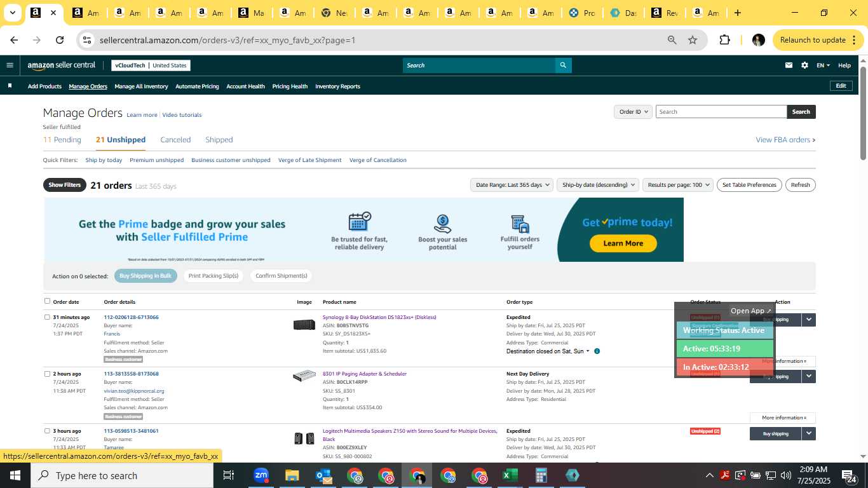Open Task View in the taskbar
The width and height of the screenshot is (868, 488).
pos(229,475)
